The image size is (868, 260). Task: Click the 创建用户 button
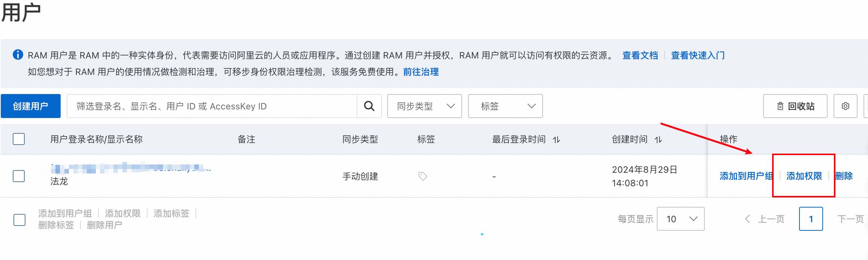[31, 106]
